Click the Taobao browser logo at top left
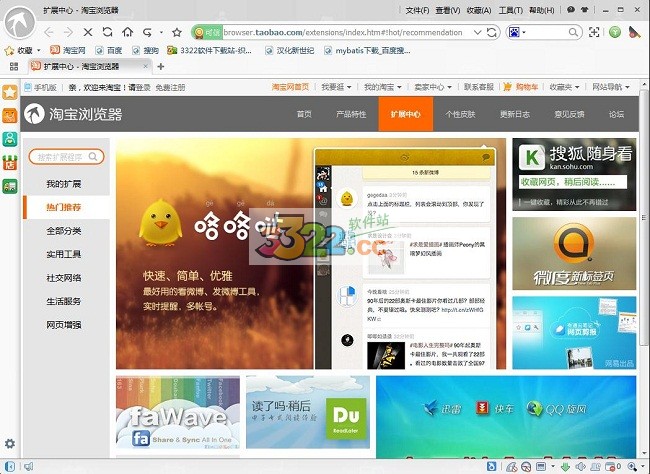650x474 pixels. 19,22
